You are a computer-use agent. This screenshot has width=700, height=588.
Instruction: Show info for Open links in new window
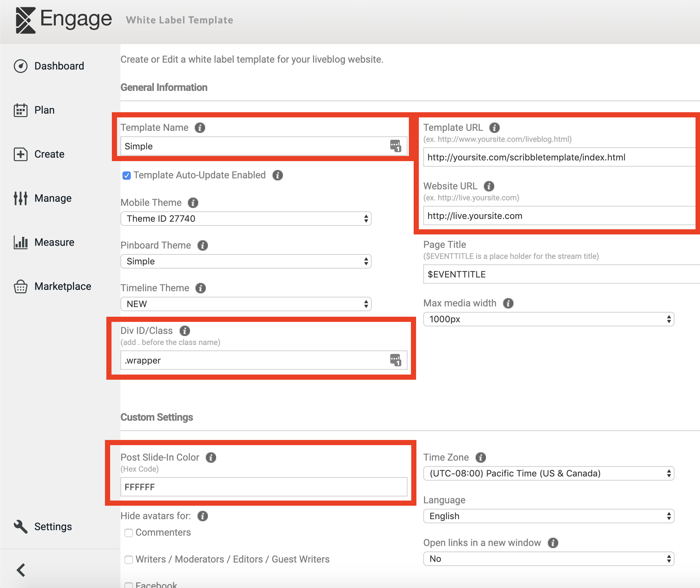(553, 543)
